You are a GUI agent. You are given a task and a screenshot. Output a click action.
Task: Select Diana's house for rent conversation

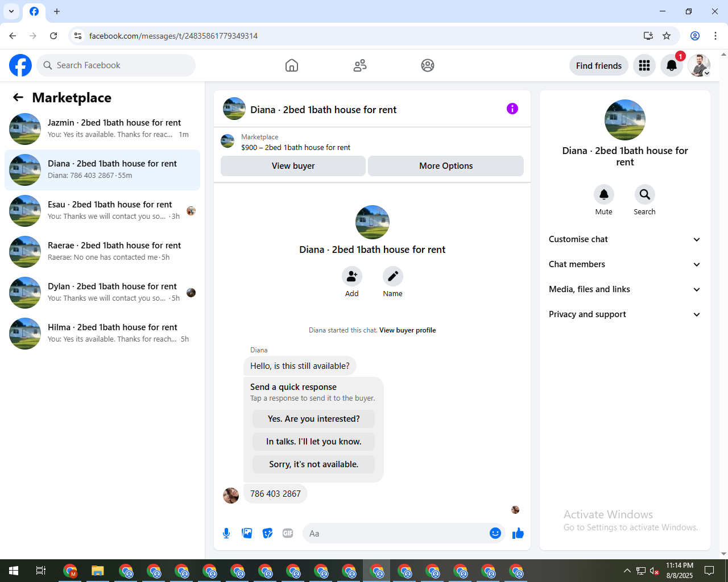pyautogui.click(x=102, y=170)
